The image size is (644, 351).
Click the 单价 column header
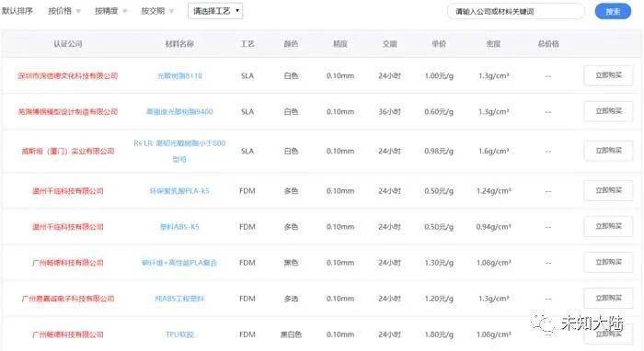point(439,44)
